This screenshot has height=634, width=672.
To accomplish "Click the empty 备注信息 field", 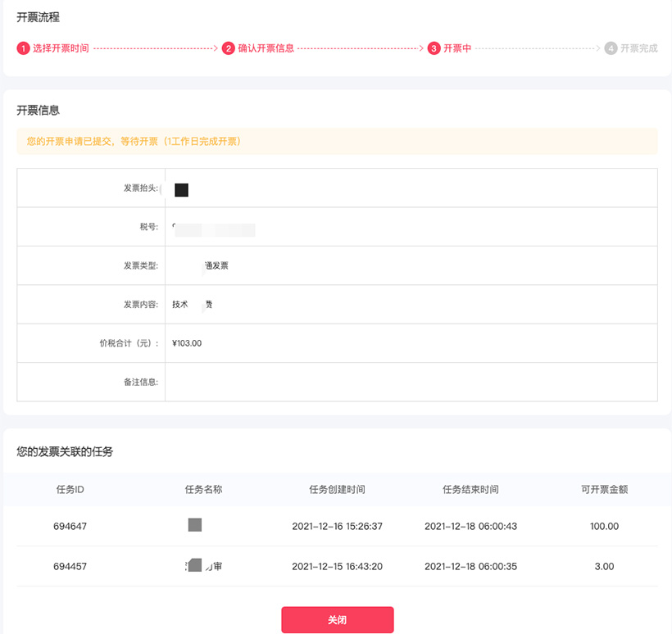I will (x=328, y=381).
